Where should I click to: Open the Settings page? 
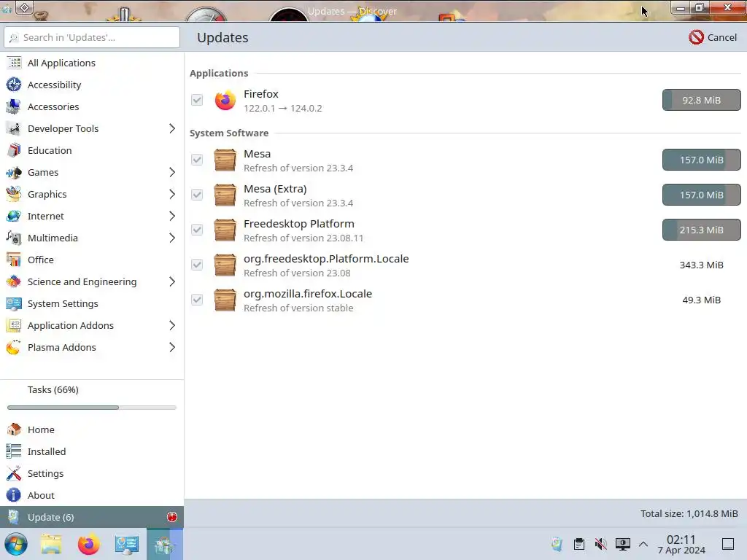click(92, 473)
